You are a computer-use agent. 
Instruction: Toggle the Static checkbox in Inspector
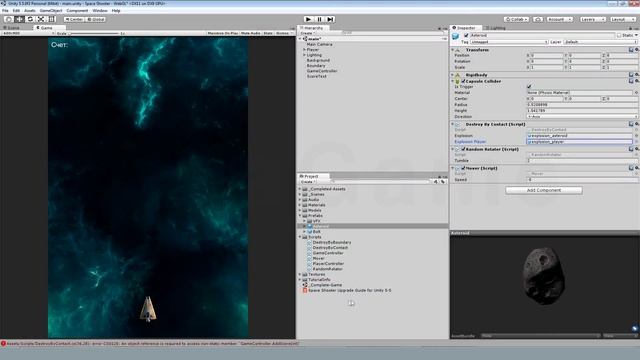pos(619,36)
